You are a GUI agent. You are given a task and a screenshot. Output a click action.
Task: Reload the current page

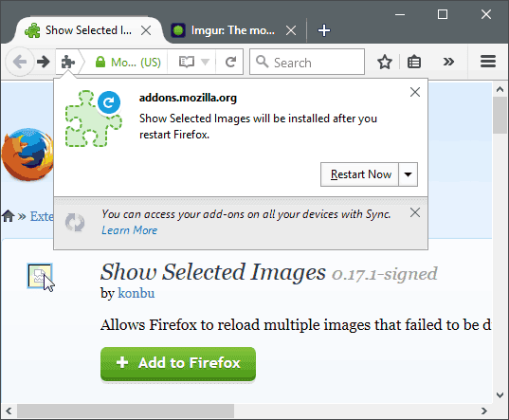(x=230, y=62)
